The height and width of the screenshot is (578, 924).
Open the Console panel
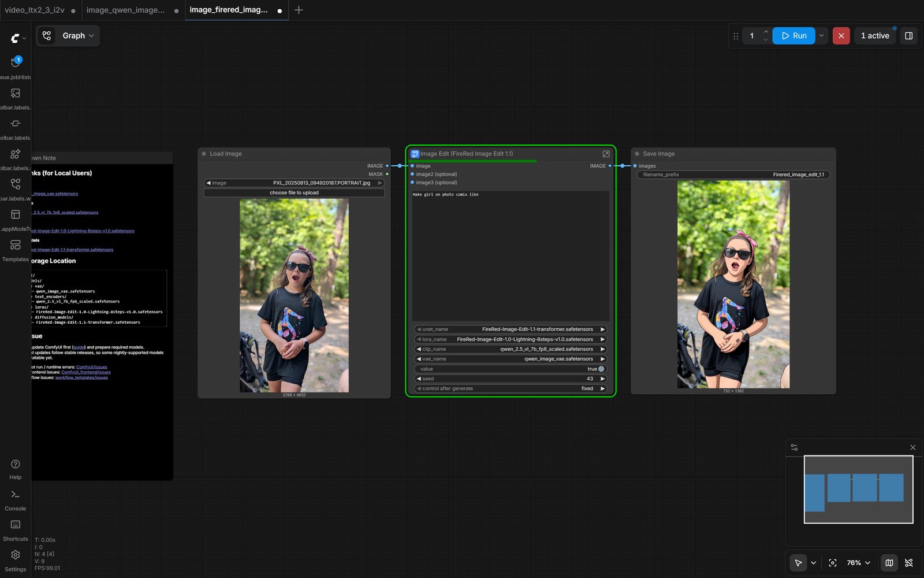[16, 495]
